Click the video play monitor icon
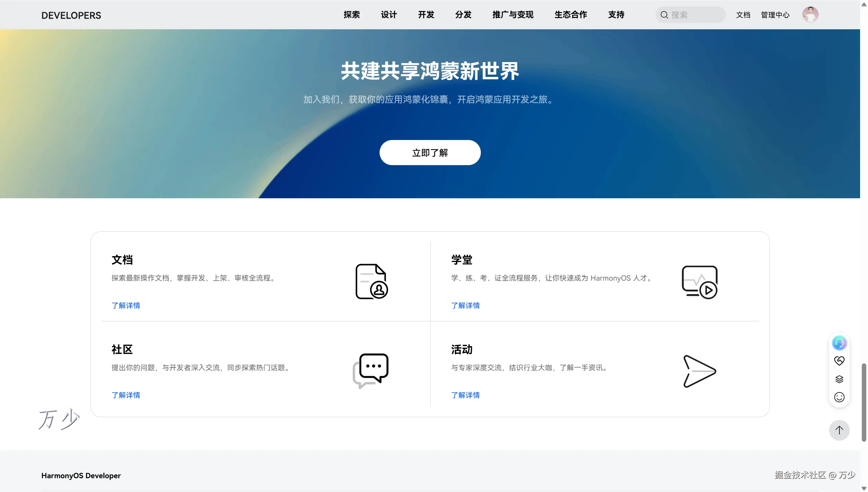 [x=700, y=282]
